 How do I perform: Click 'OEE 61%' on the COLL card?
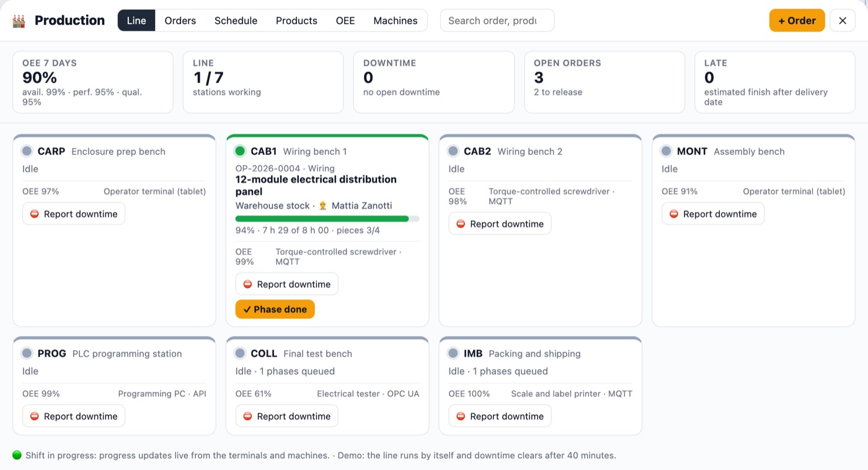[x=254, y=394]
